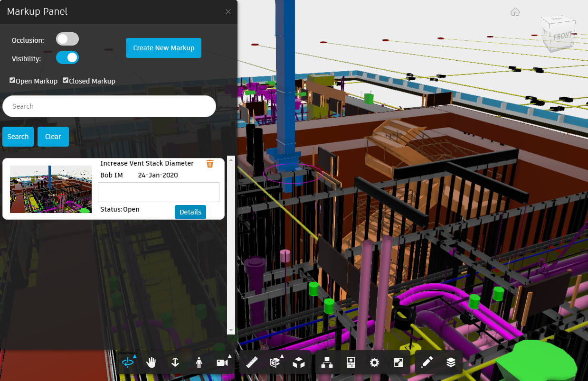Open the markup screenshot thumbnail
This screenshot has height=381, width=588.
(x=51, y=189)
